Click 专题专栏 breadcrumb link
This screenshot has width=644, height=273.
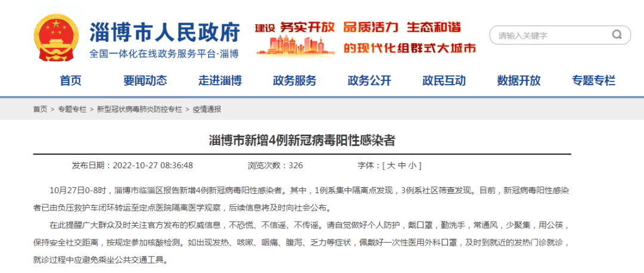[72, 110]
